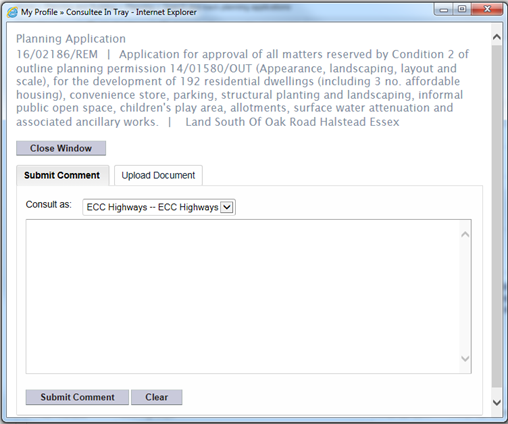The height and width of the screenshot is (424, 508).
Task: Maximize the Consultee In Tray window
Action: pyautogui.click(x=462, y=9)
